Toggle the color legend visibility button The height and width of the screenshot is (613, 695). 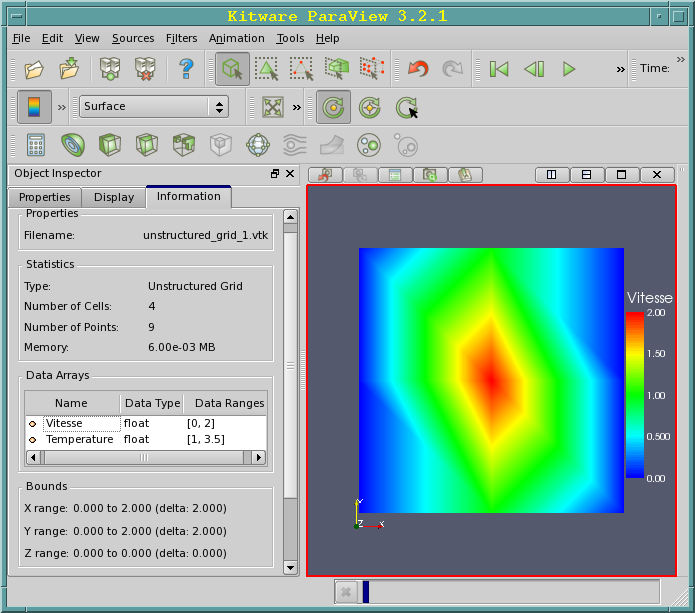35,106
